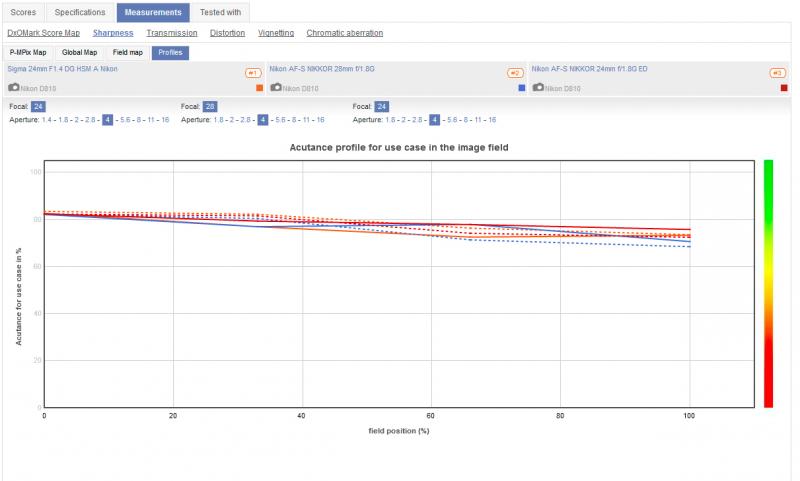Open the Chromatic aberration link

pos(345,33)
